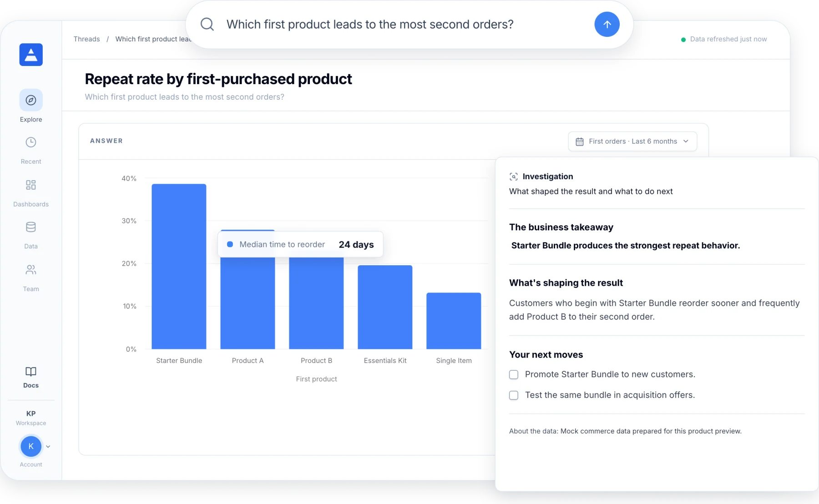Image resolution: width=819 pixels, height=504 pixels.
Task: Click the K account avatar
Action: [x=31, y=446]
